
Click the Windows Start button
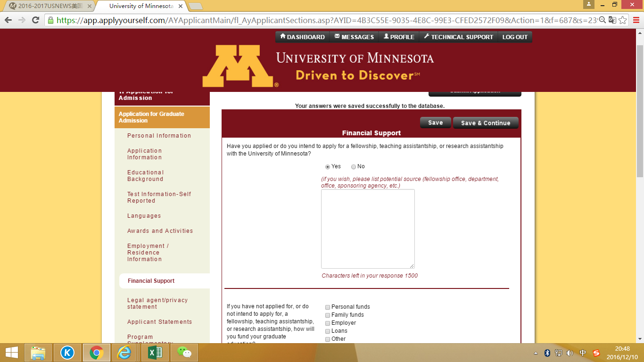[x=12, y=353]
